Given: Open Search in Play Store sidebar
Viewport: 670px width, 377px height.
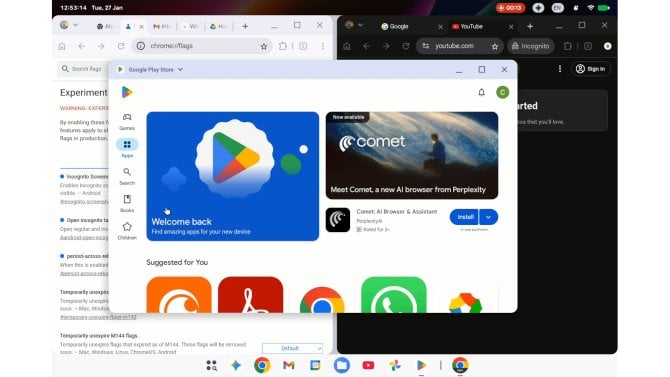Looking at the screenshot, I should pos(127,176).
